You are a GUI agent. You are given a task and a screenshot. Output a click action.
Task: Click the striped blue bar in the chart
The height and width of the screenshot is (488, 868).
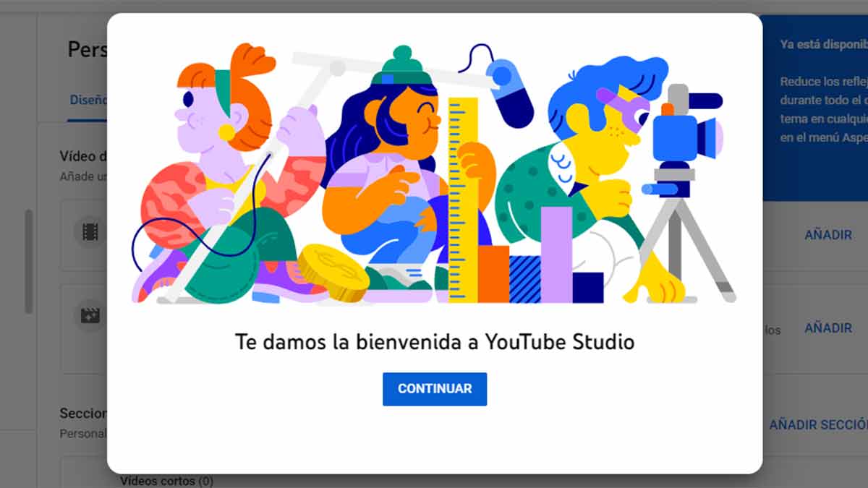(x=524, y=279)
